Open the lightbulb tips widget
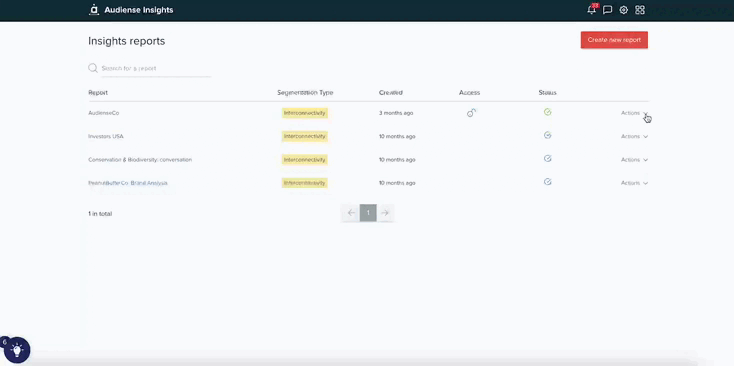Screen dimensions: 734x366 point(17,350)
